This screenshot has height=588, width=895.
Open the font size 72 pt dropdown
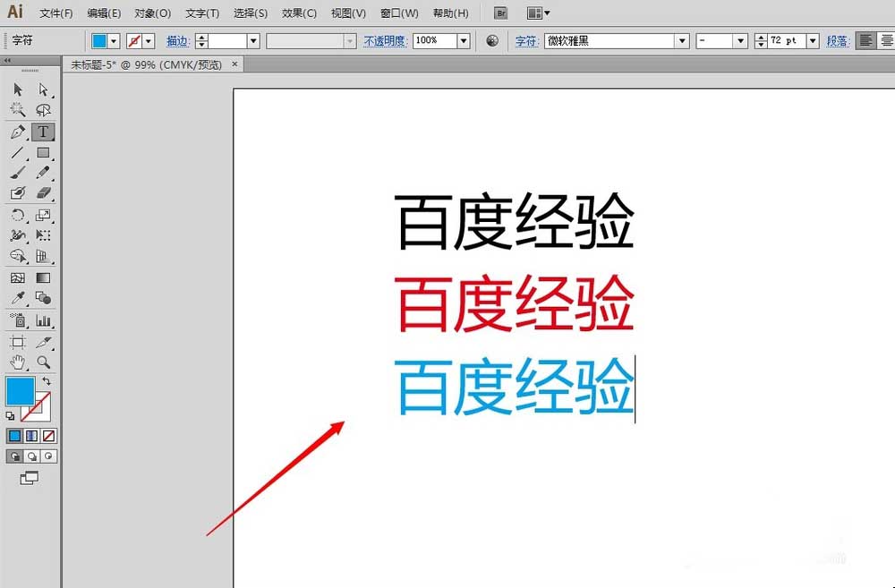[814, 41]
